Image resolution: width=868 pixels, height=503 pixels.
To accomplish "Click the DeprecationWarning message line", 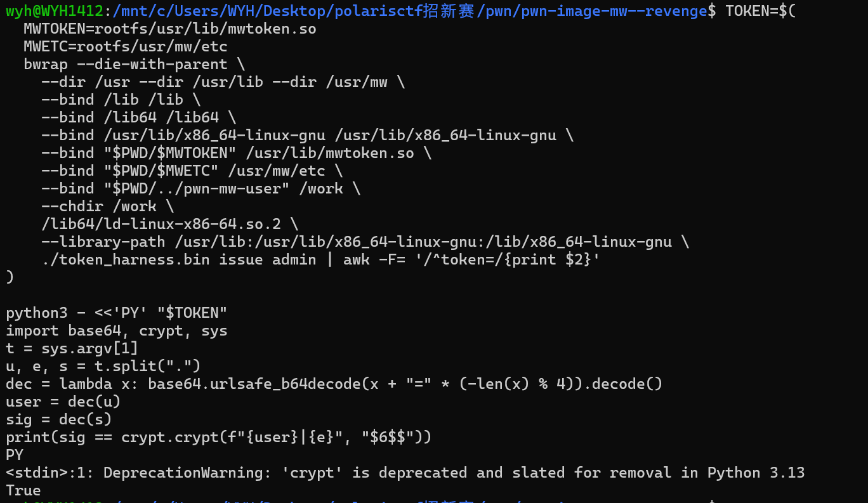I will [x=405, y=473].
